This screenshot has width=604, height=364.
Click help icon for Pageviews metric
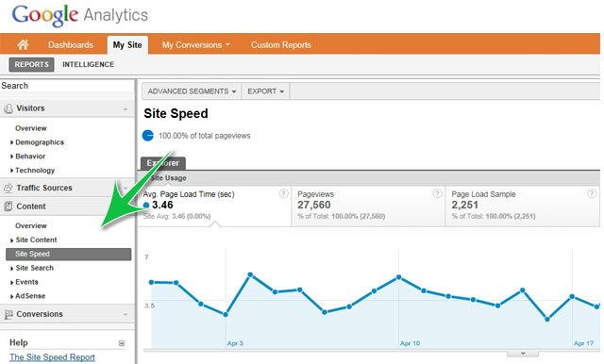click(437, 193)
